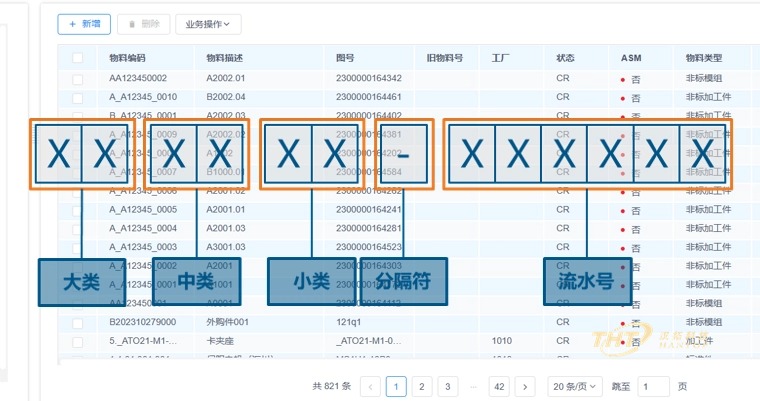The height and width of the screenshot is (401, 760).
Task: Click drawing number 2300000164523
Action: (369, 247)
